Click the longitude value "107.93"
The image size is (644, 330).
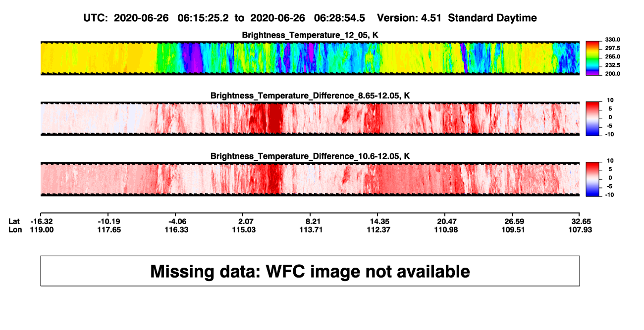click(581, 230)
